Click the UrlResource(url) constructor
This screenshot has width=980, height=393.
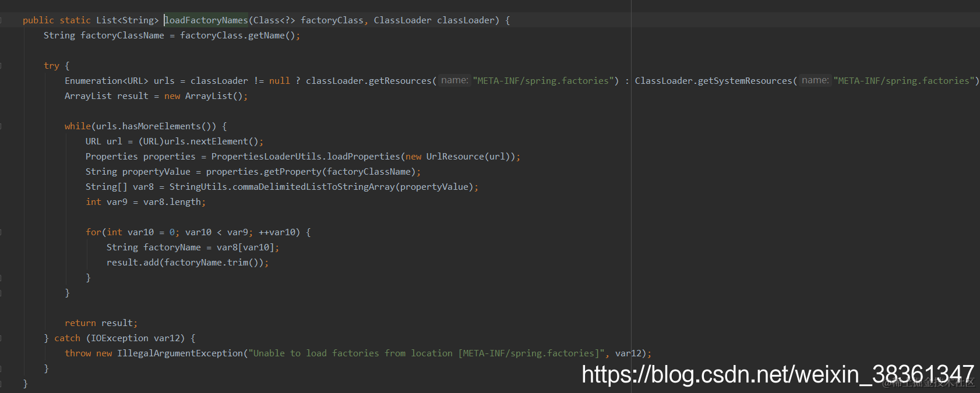tap(468, 157)
